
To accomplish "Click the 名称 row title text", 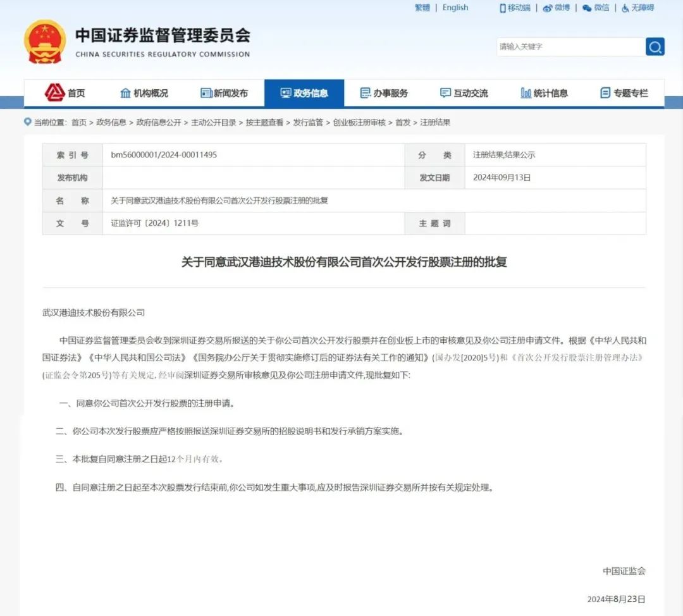I will [219, 200].
